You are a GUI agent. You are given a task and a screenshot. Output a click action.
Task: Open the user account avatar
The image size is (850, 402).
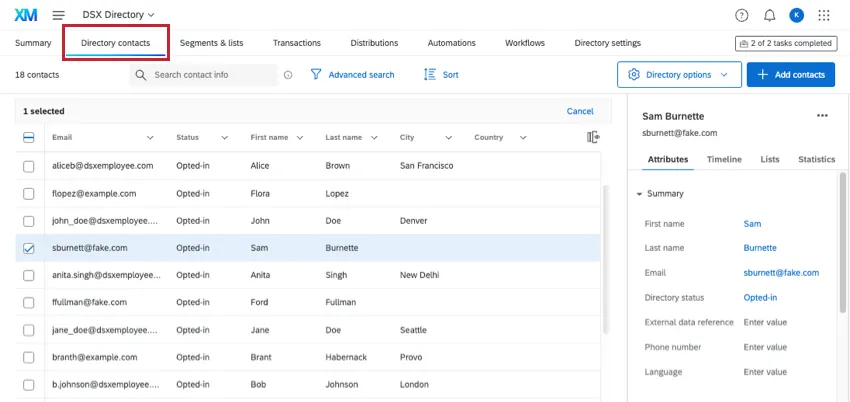pos(796,15)
